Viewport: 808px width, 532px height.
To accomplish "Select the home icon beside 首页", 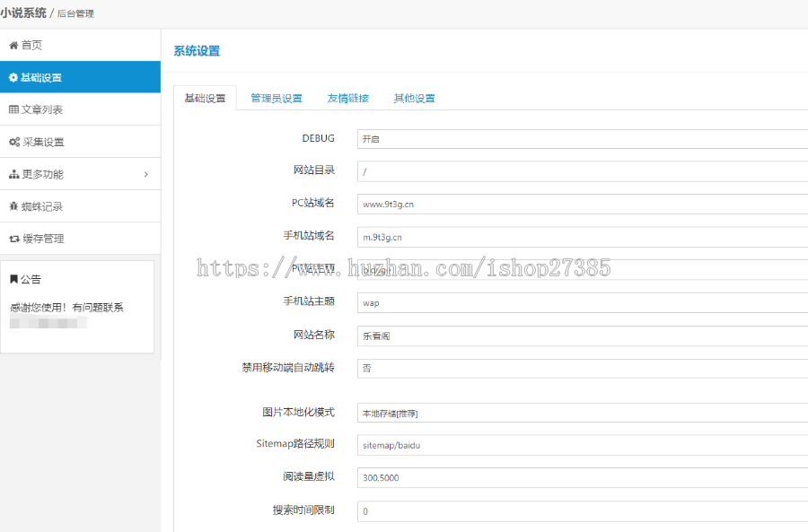I will click(x=13, y=44).
